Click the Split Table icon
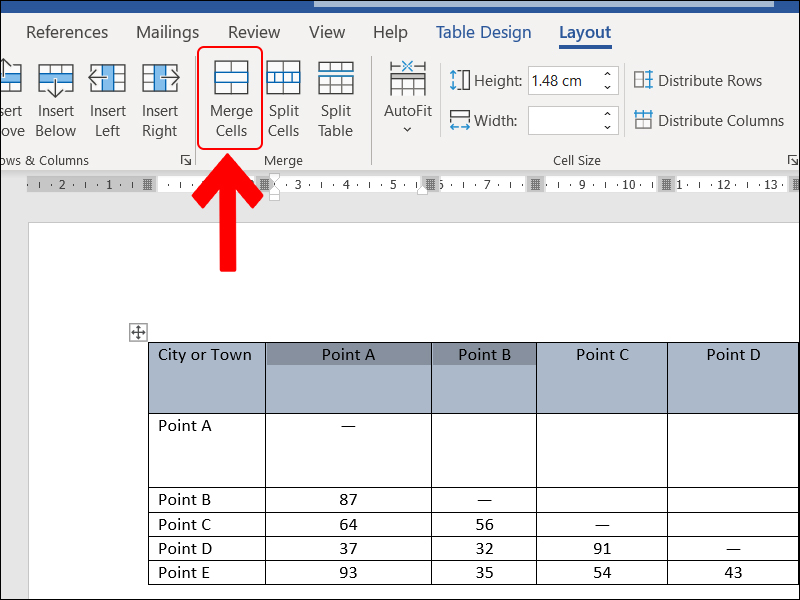 click(335, 99)
